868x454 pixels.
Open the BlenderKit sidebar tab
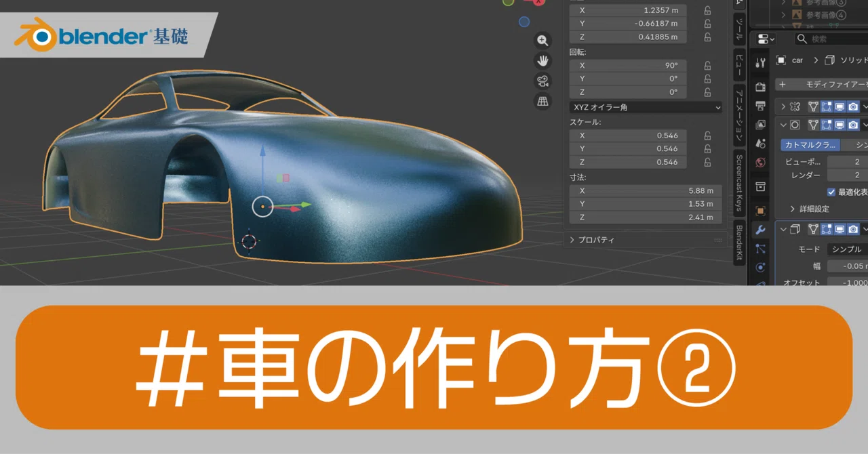point(739,244)
